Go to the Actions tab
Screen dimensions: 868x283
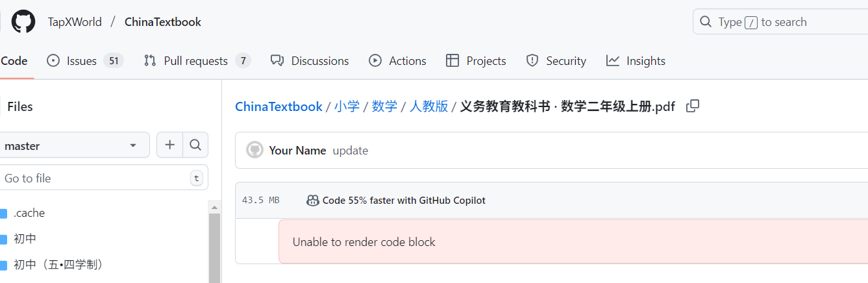397,61
